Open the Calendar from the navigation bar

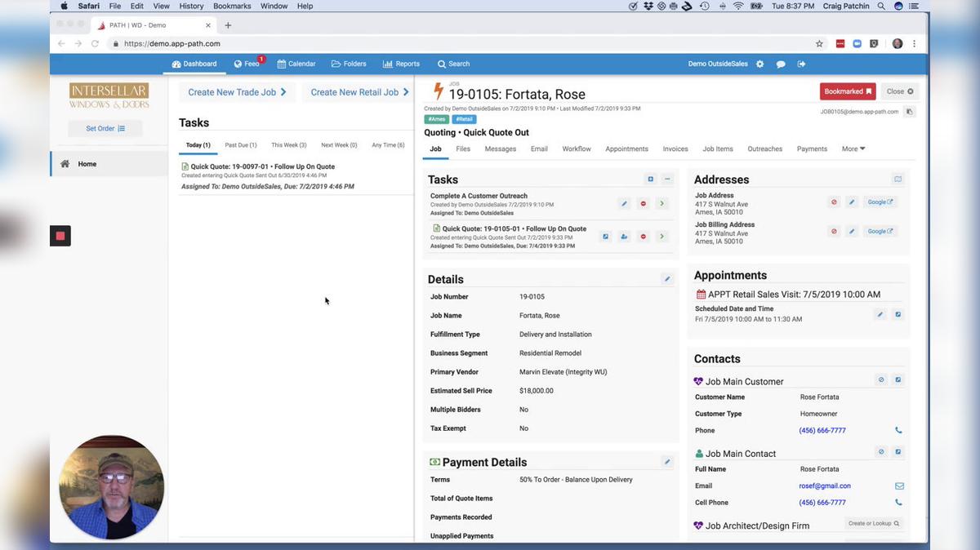click(x=296, y=64)
